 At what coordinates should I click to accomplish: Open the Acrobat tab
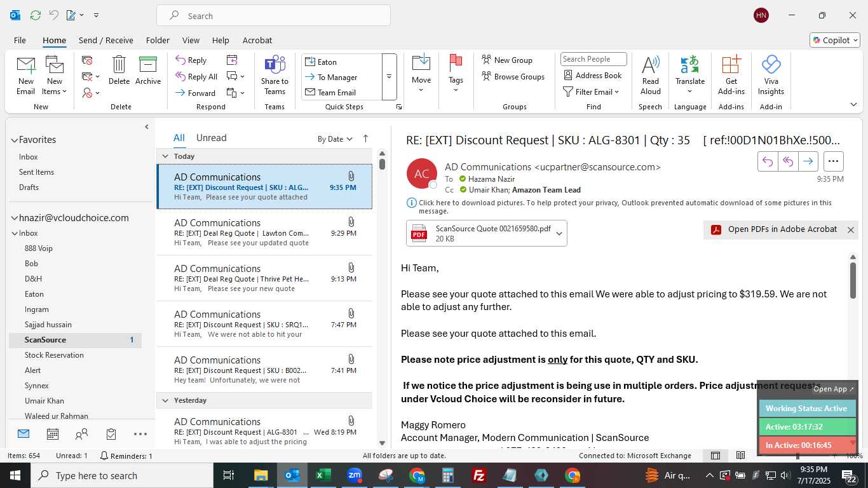tap(257, 40)
